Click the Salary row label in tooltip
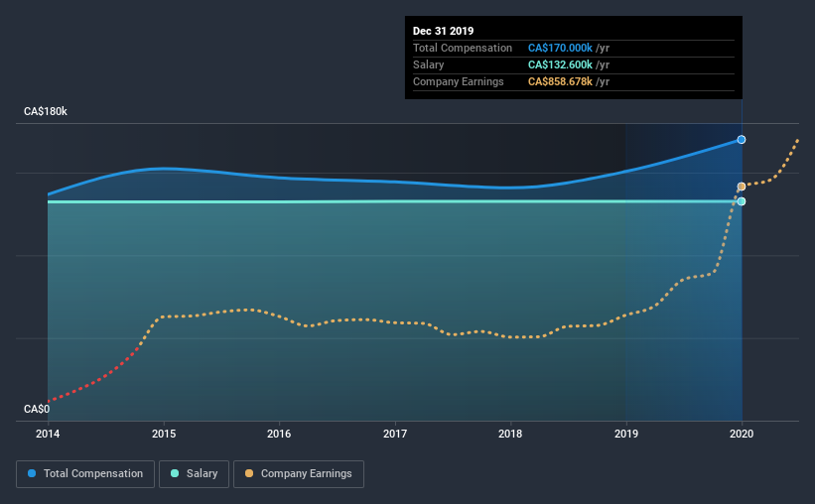The image size is (815, 504). tap(428, 64)
